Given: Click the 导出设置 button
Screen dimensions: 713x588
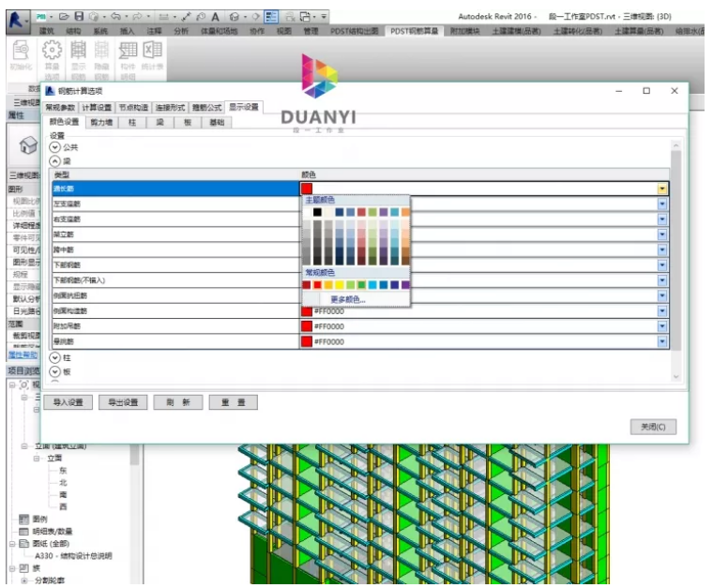Looking at the screenshot, I should click(x=123, y=402).
